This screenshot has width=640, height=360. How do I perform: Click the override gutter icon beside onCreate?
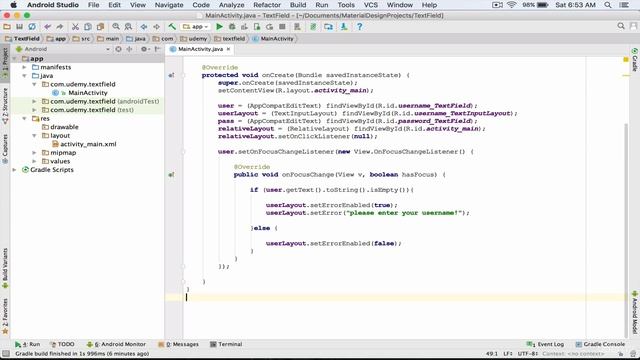pyautogui.click(x=171, y=75)
